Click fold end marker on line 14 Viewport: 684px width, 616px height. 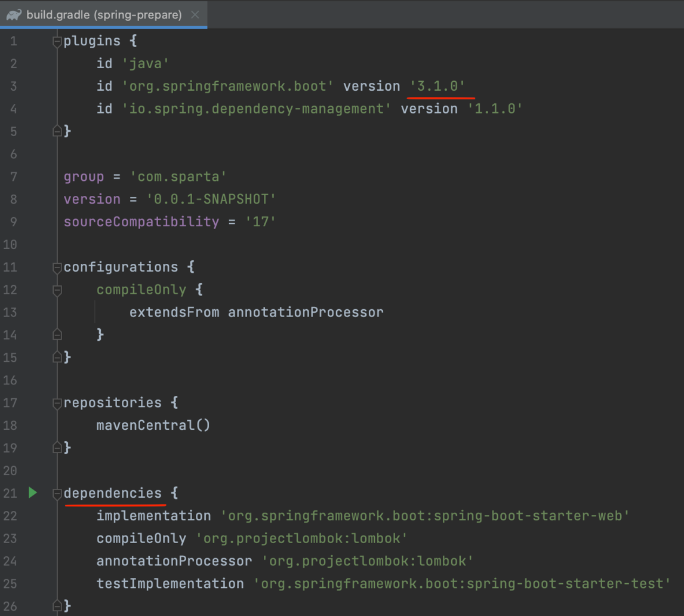point(57,335)
